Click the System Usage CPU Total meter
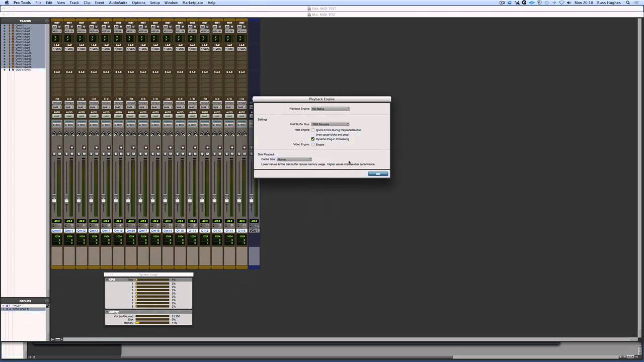The width and height of the screenshot is (644, 362). 152,280
